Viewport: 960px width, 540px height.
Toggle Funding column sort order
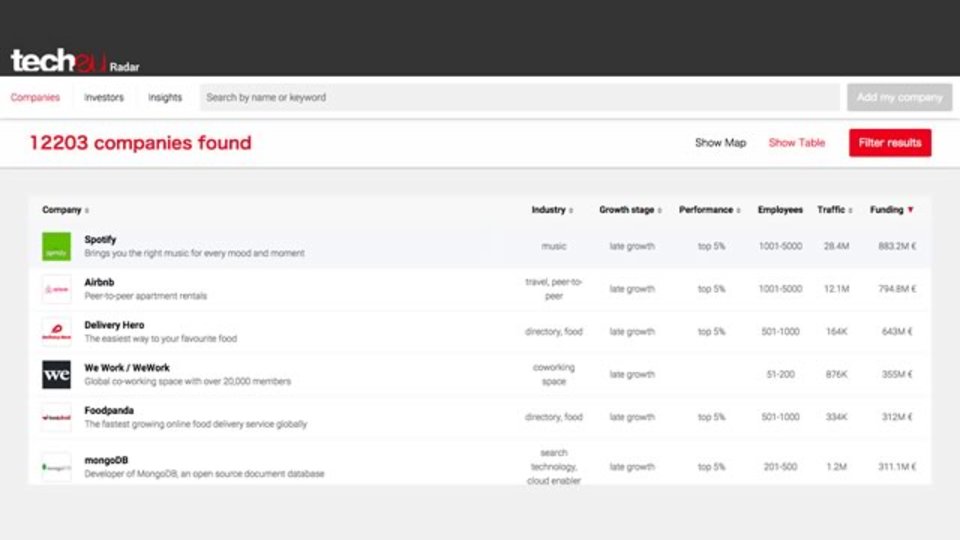[x=892, y=210]
